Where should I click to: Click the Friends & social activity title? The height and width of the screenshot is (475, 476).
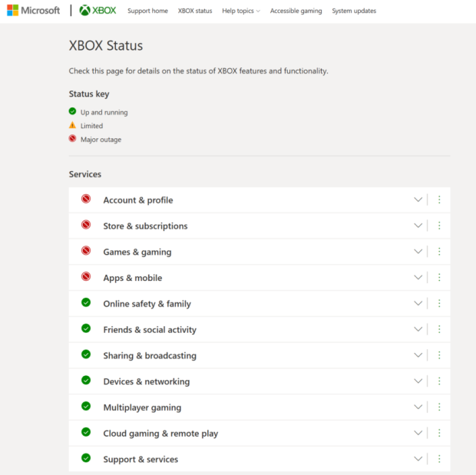point(150,330)
